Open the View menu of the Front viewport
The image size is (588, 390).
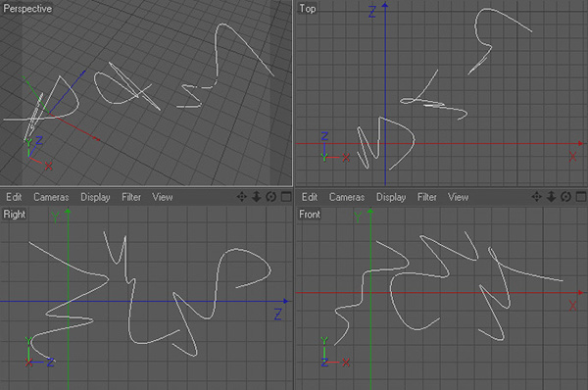click(x=458, y=197)
